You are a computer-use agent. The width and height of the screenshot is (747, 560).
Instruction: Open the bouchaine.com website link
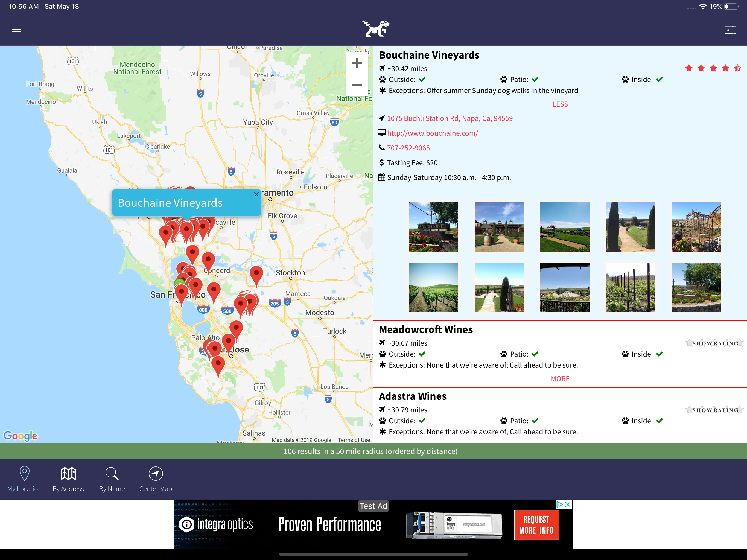[x=433, y=133]
